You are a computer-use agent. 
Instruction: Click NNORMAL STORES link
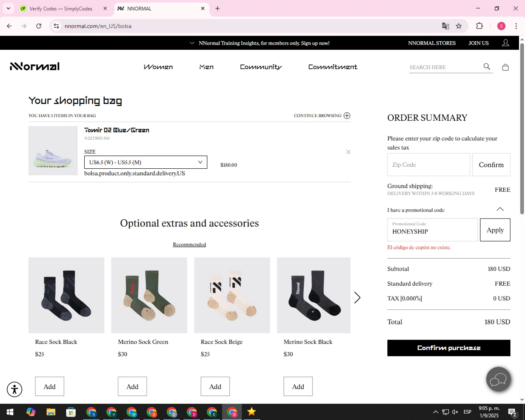[x=432, y=43]
